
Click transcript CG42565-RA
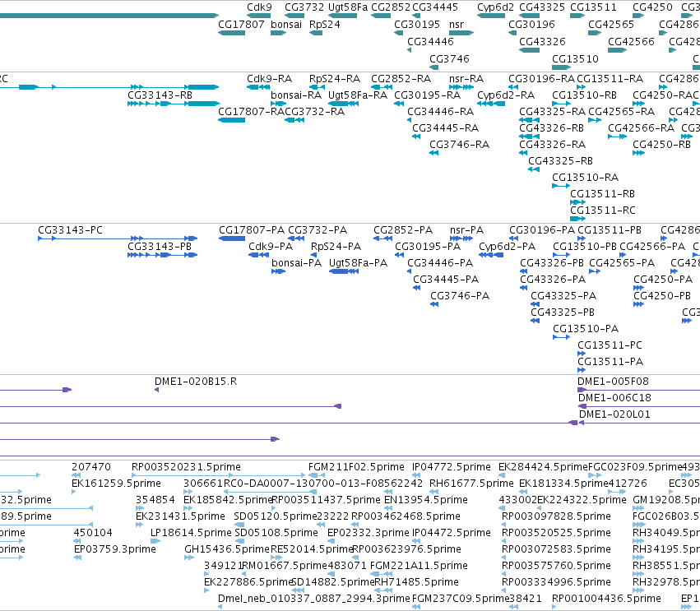pos(621,112)
